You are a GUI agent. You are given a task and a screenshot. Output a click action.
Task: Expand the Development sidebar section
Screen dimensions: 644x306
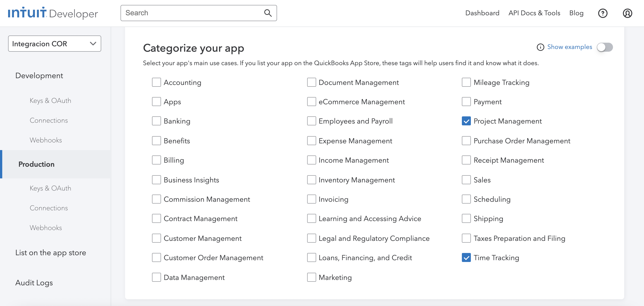click(39, 75)
